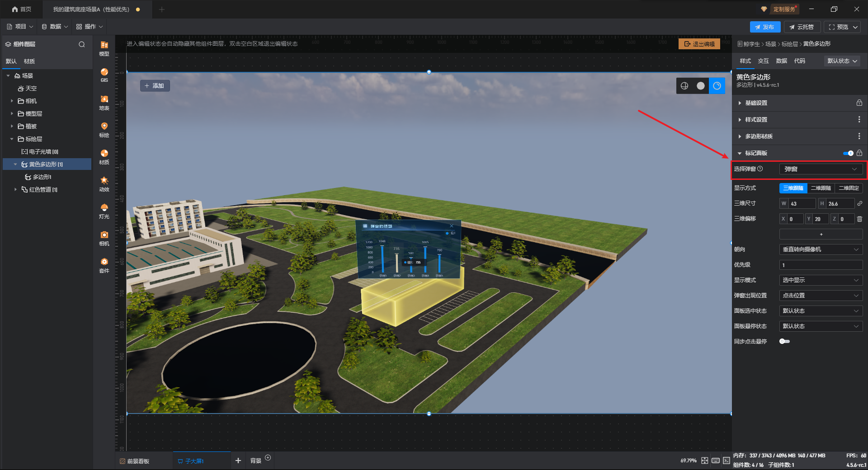The width and height of the screenshot is (868, 470).
Task: Toggle the 标记面板 switch off
Action: (848, 153)
